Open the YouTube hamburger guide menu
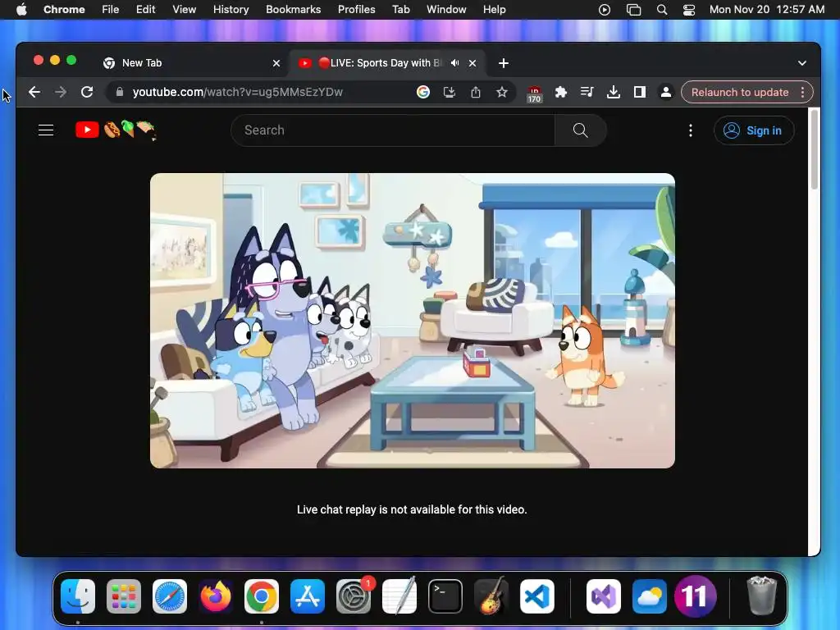Screen dimensions: 840x630 (x=46, y=130)
